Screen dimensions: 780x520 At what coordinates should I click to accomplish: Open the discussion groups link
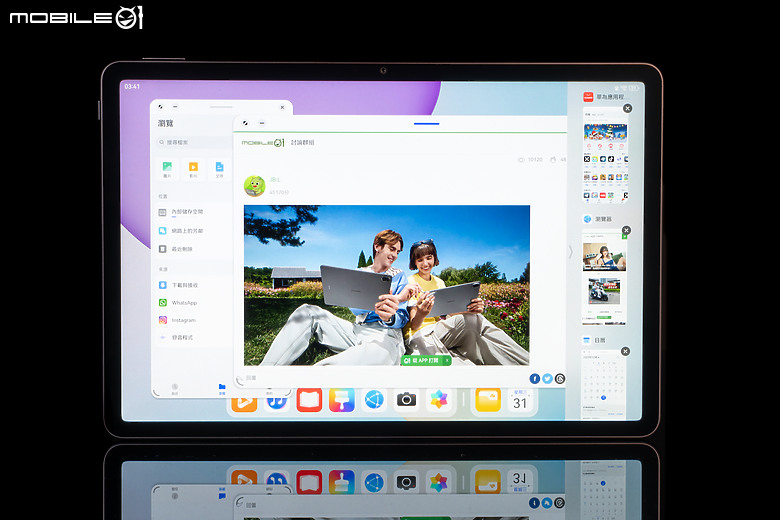pos(302,142)
